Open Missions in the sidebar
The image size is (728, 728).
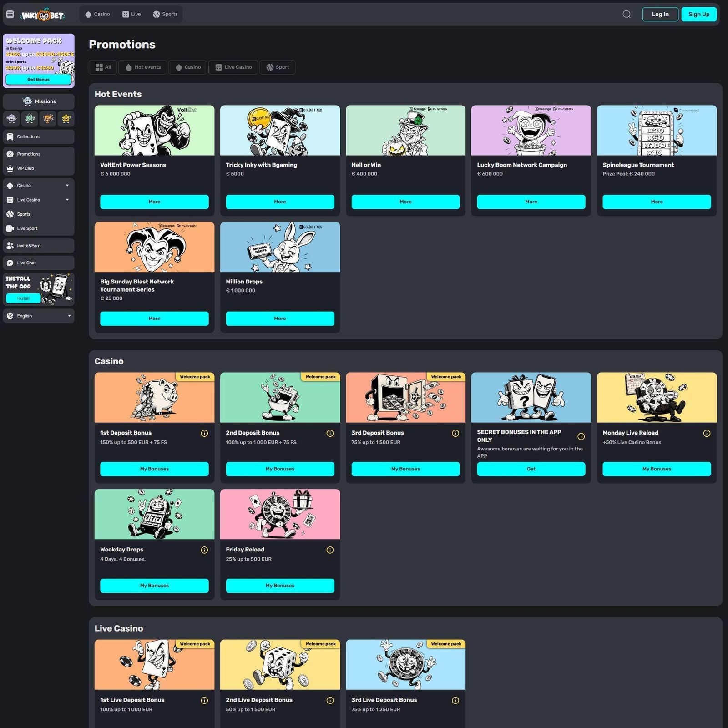tap(39, 101)
